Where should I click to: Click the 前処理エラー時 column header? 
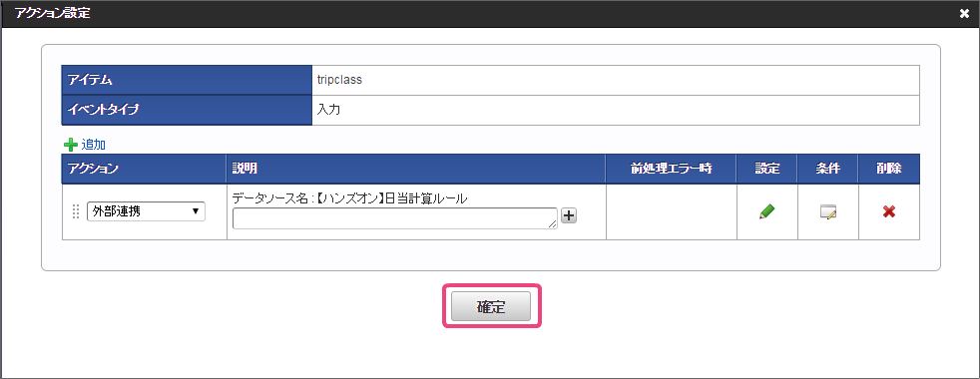coord(672,169)
